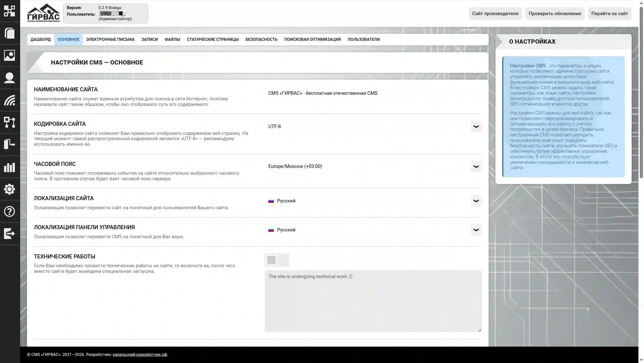Open the Часовой пояс dropdown arrow
Screen dimensions: 644x363
[x=476, y=166]
